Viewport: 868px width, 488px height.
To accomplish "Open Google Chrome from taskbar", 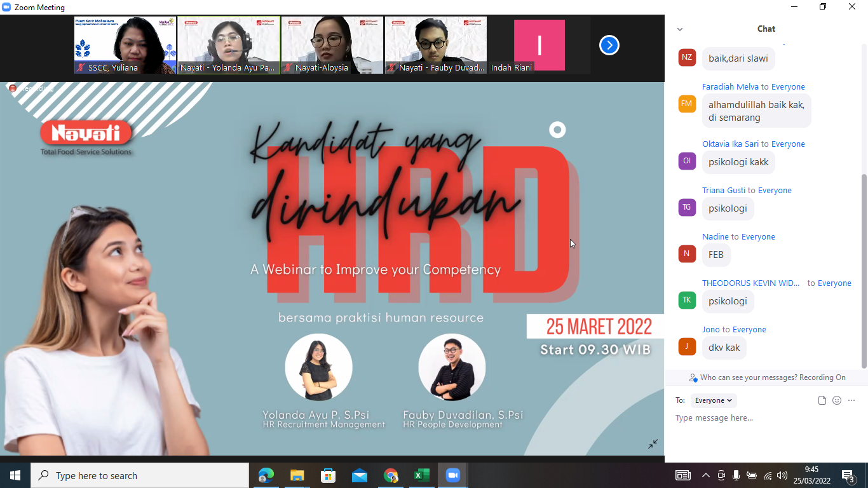I will pyautogui.click(x=391, y=475).
